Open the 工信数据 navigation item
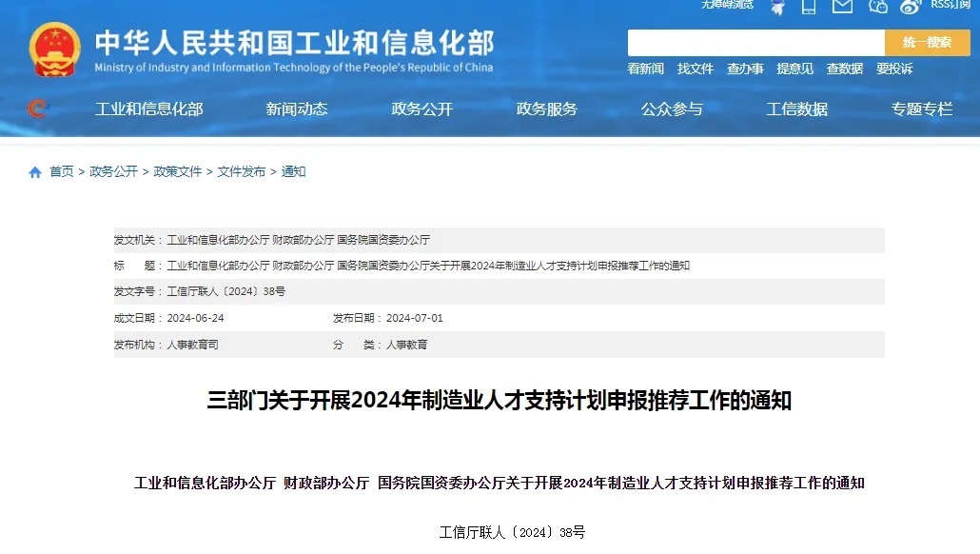Image resolution: width=980 pixels, height=554 pixels. coord(797,109)
